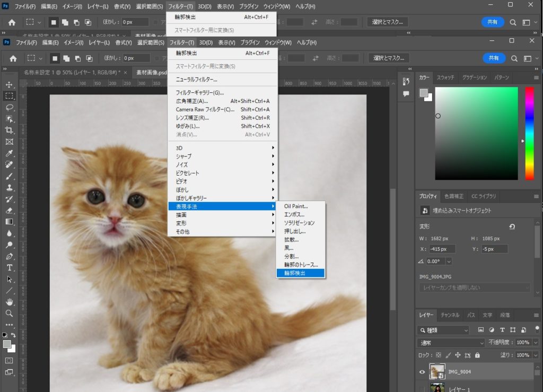Click the 選択とマスク... button
The image size is (543, 392).
[x=389, y=58]
